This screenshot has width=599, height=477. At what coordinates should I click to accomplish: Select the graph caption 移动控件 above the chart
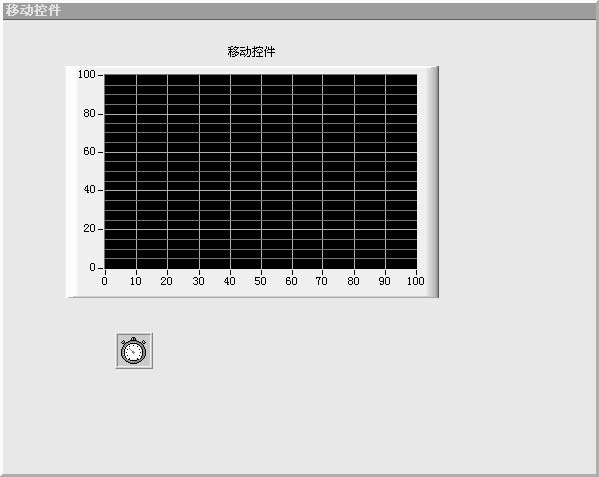tap(251, 52)
